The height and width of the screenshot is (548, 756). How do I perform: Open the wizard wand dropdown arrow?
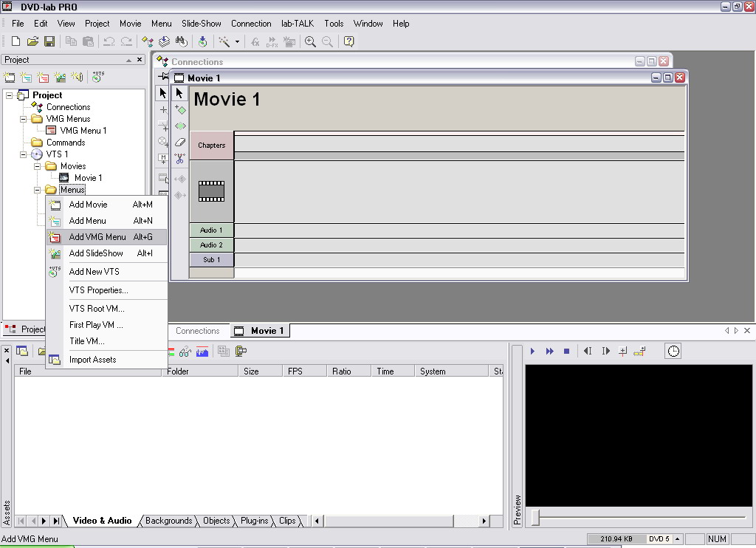(x=237, y=42)
